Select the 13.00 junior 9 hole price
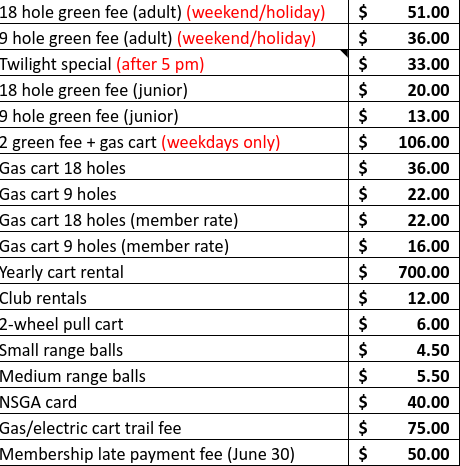 (x=404, y=115)
